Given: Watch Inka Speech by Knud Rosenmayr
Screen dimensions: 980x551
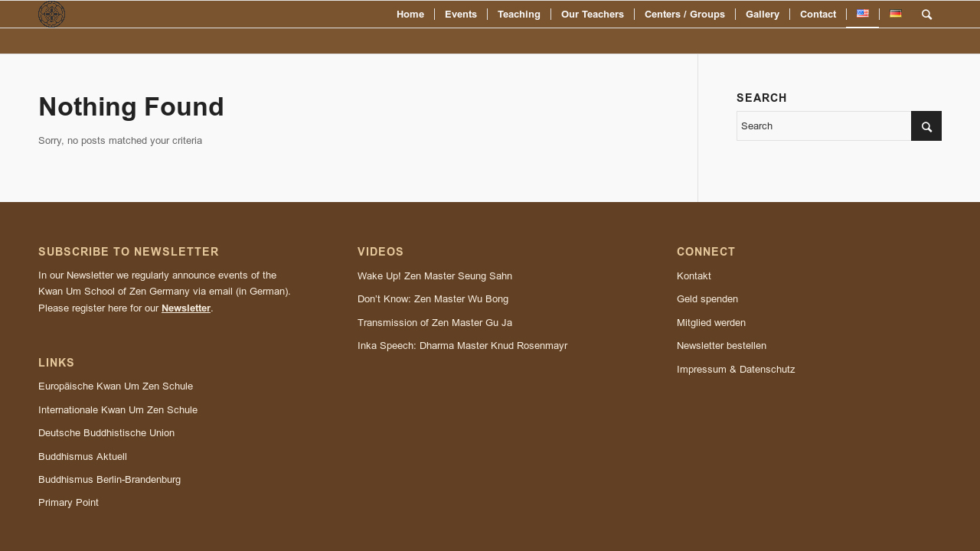Looking at the screenshot, I should [x=462, y=346].
